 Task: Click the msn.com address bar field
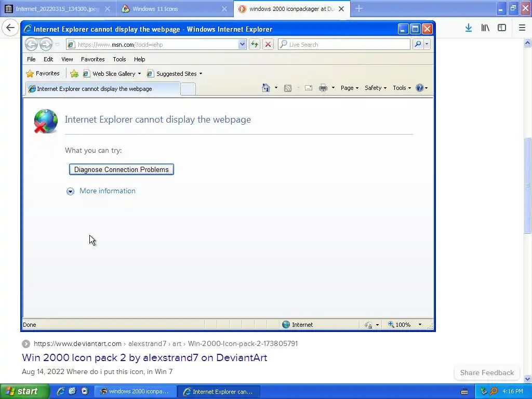coord(152,45)
